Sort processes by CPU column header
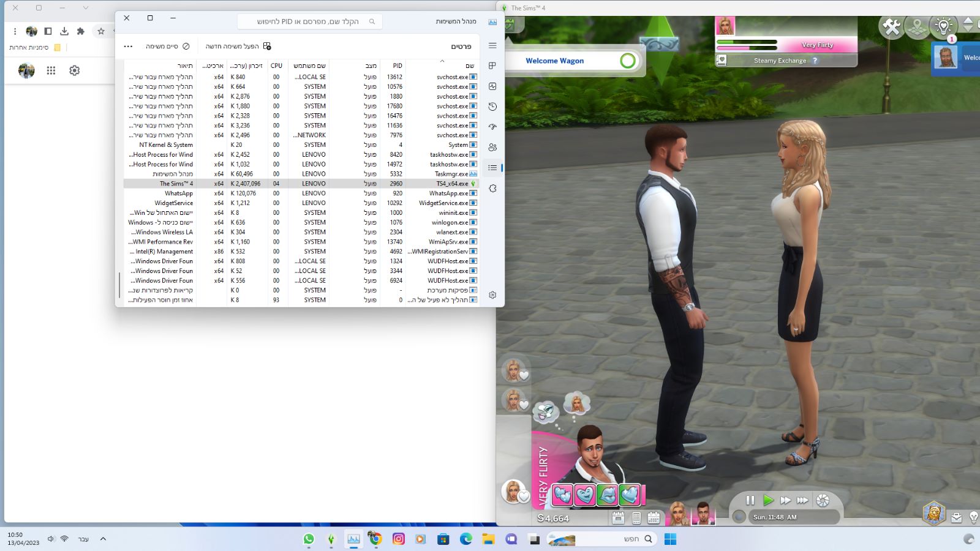Image resolution: width=980 pixels, height=551 pixels. point(276,66)
